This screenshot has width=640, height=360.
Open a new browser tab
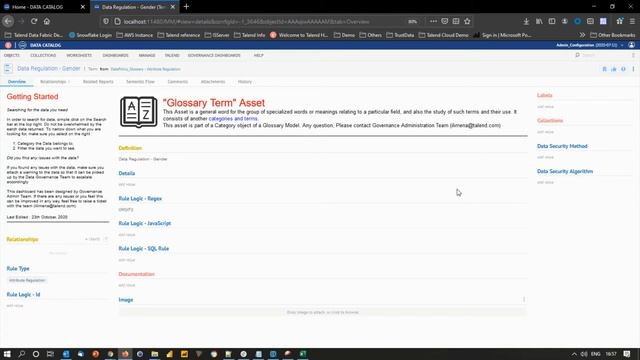186,7
